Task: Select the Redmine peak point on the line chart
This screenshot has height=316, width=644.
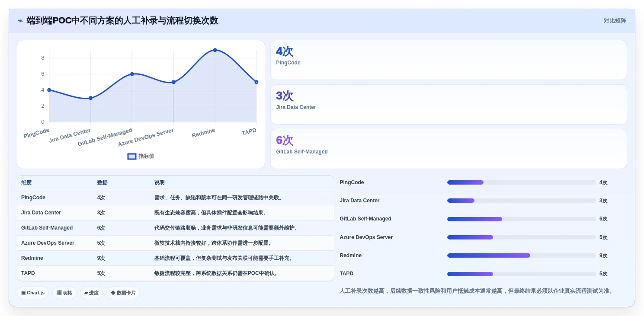Action: (x=215, y=50)
